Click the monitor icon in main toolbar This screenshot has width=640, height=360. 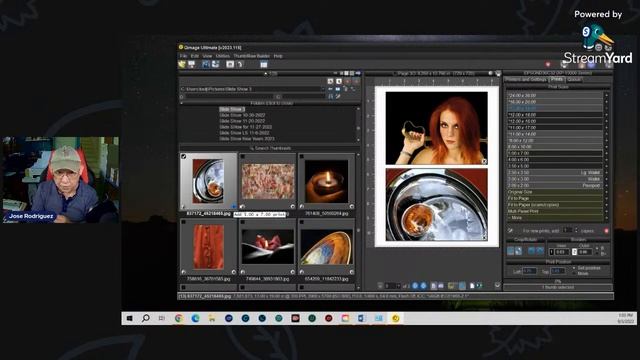click(191, 64)
